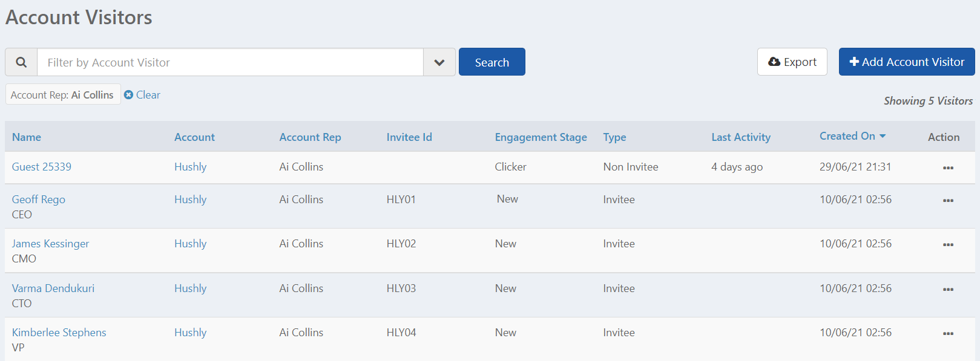Sort by Last Activity column
The width and height of the screenshot is (980, 361).
[x=741, y=137]
